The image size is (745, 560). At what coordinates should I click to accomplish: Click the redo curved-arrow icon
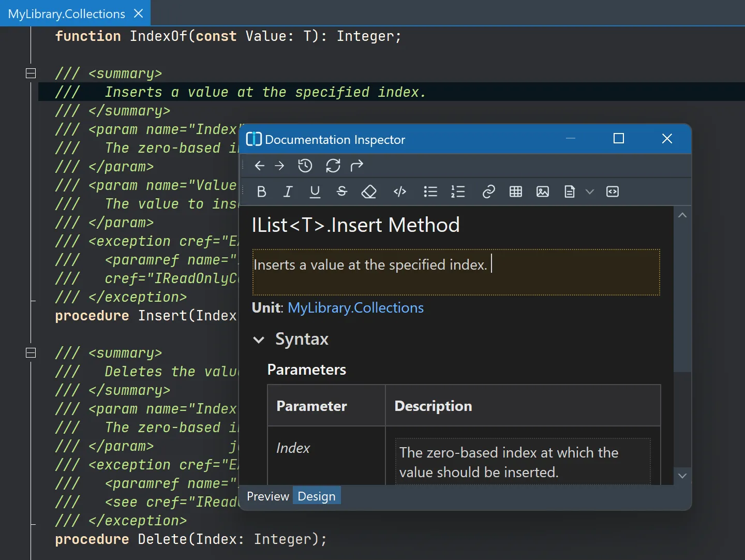(x=357, y=166)
